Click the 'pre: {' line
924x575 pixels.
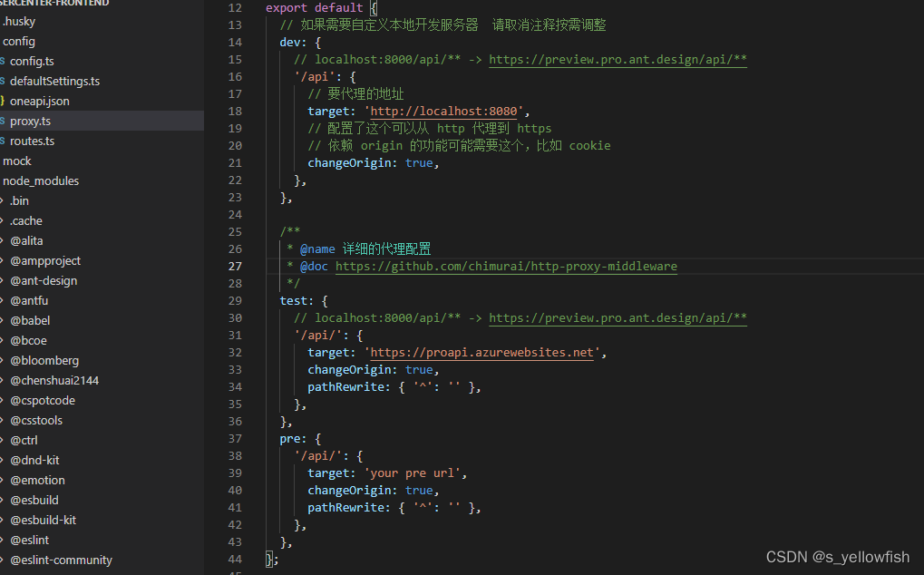pos(300,439)
